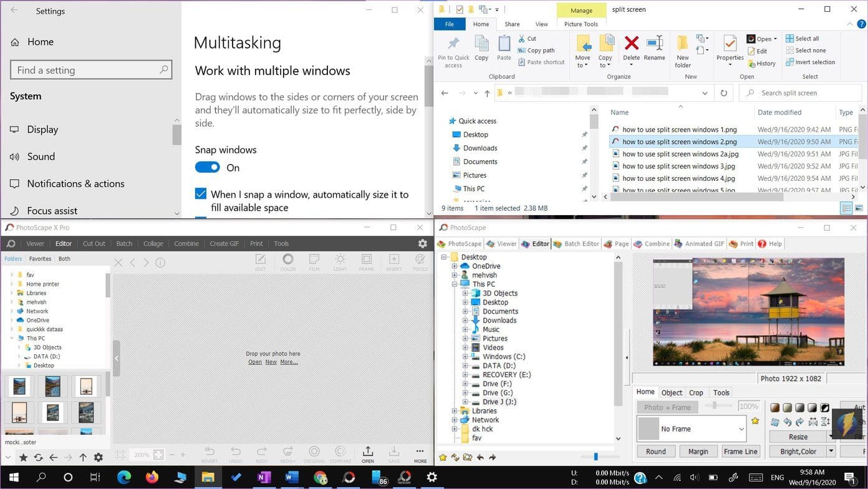Expand Windows (C:) in PhotoScape tree

click(x=465, y=357)
